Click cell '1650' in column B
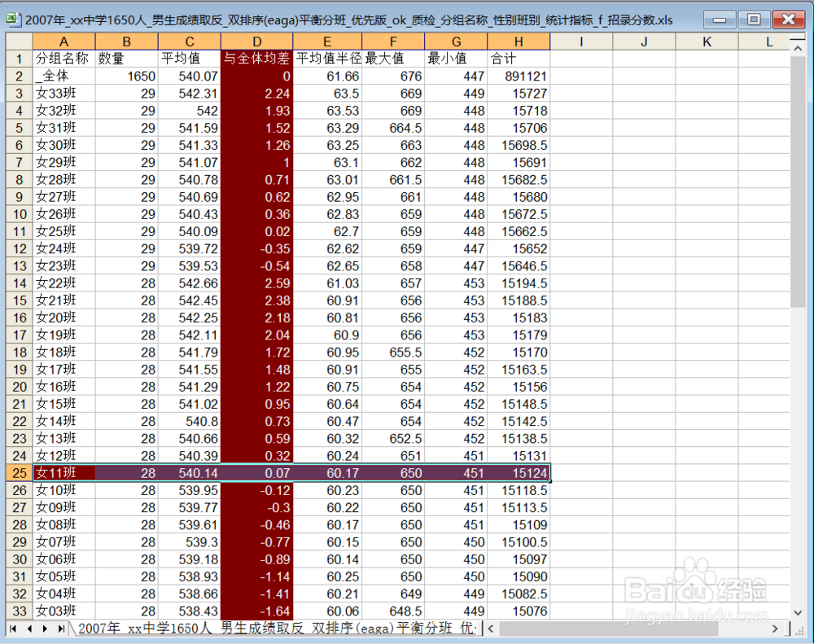 (127, 76)
